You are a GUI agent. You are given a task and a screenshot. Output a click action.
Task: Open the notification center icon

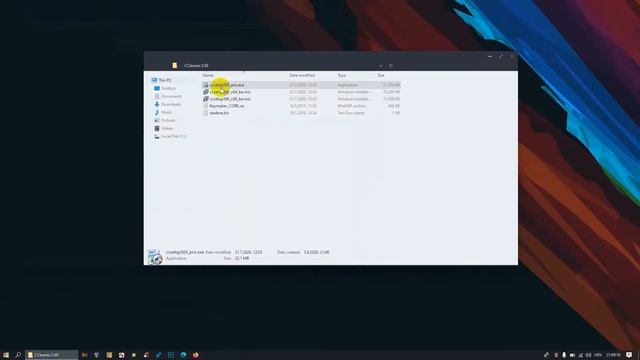629,355
